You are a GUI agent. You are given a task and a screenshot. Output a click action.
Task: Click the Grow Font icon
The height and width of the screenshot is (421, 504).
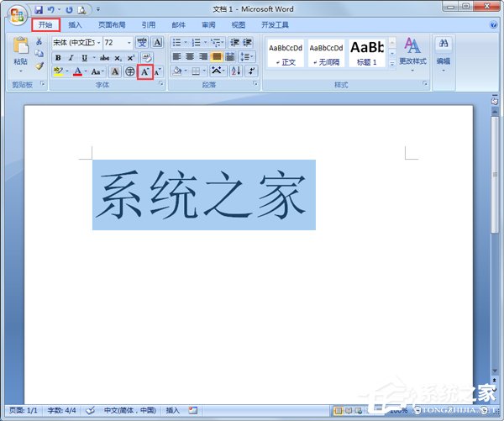pyautogui.click(x=144, y=72)
